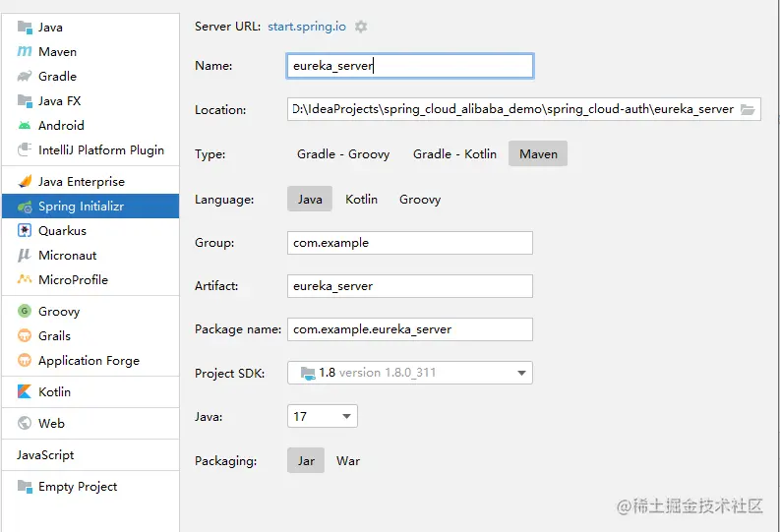Image resolution: width=780 pixels, height=532 pixels.
Task: Select Grails label in sidebar
Action: (x=55, y=335)
